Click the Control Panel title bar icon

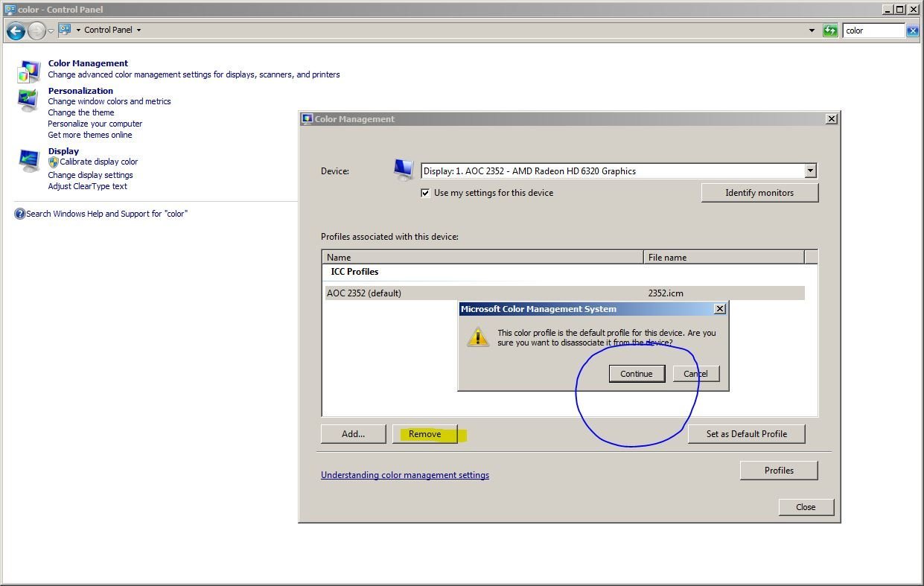click(10, 10)
